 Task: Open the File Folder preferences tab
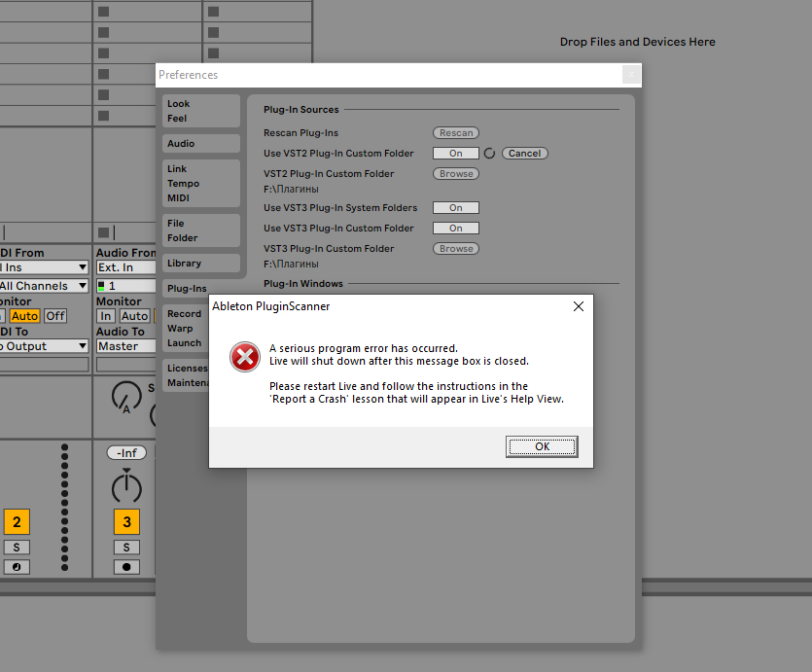[201, 230]
